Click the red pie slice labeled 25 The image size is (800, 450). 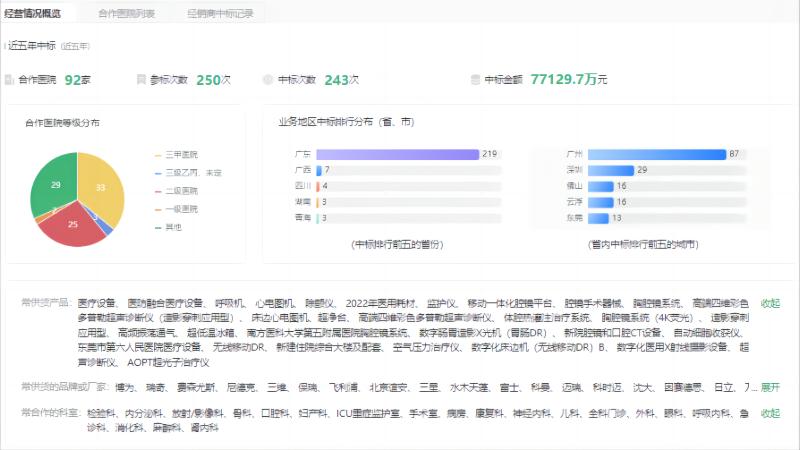click(x=72, y=224)
